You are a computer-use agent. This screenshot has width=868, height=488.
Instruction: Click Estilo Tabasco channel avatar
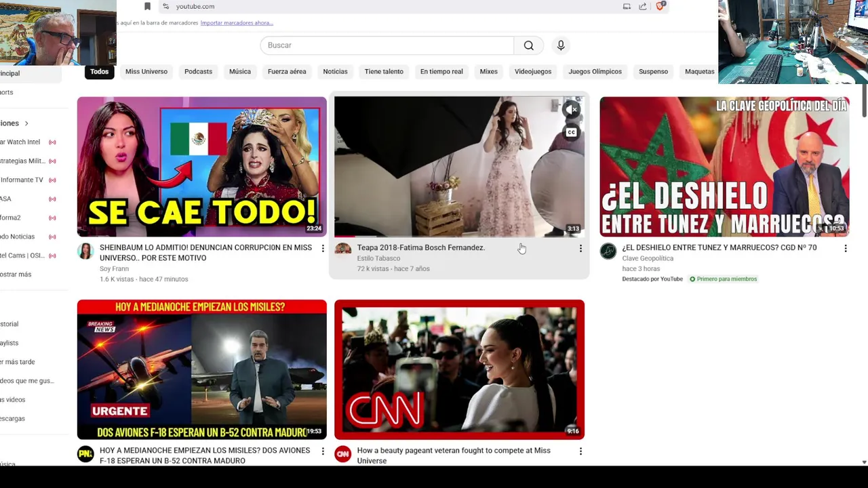[x=343, y=251]
